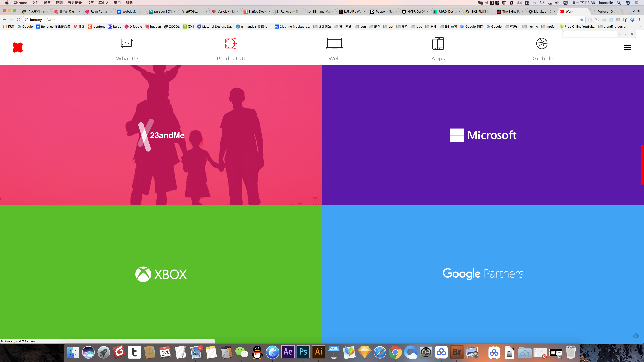
Task: Expand hidden bookmarks overflow chevron
Action: tap(640, 27)
